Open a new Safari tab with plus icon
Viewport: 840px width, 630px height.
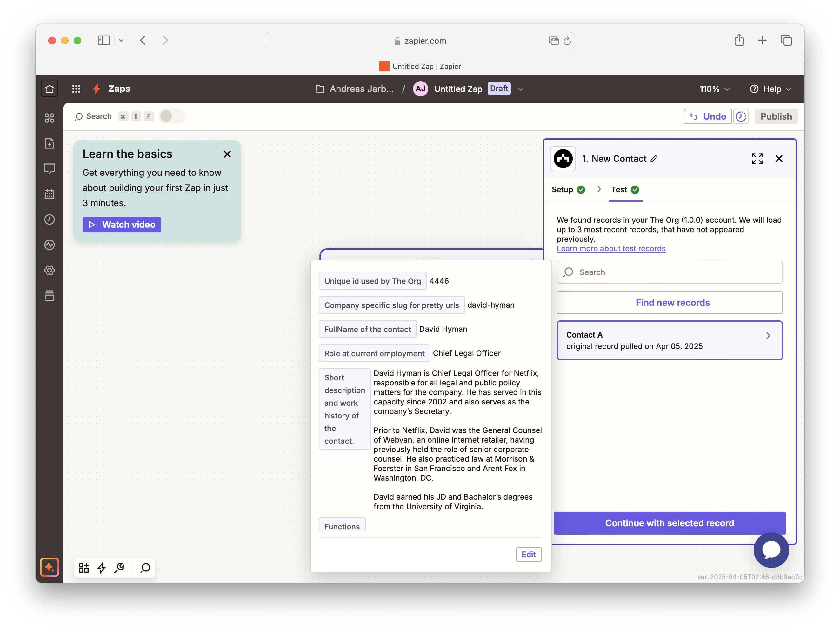click(762, 40)
